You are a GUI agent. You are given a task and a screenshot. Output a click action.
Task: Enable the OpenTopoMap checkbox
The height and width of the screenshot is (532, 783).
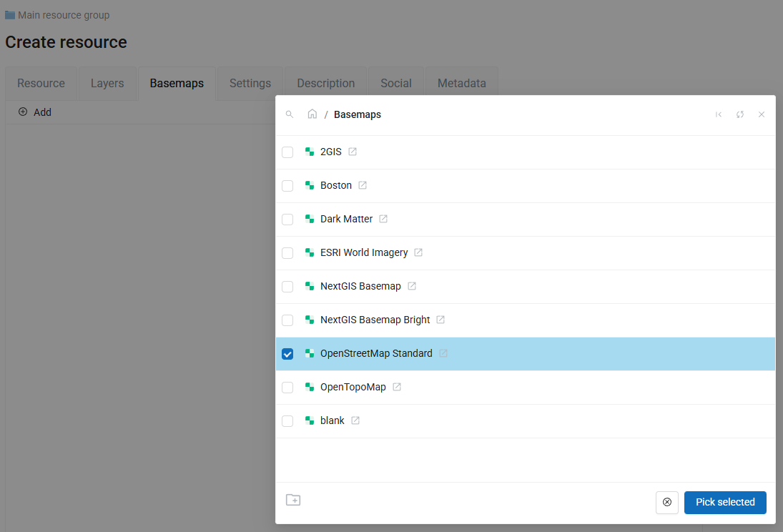[x=287, y=388]
